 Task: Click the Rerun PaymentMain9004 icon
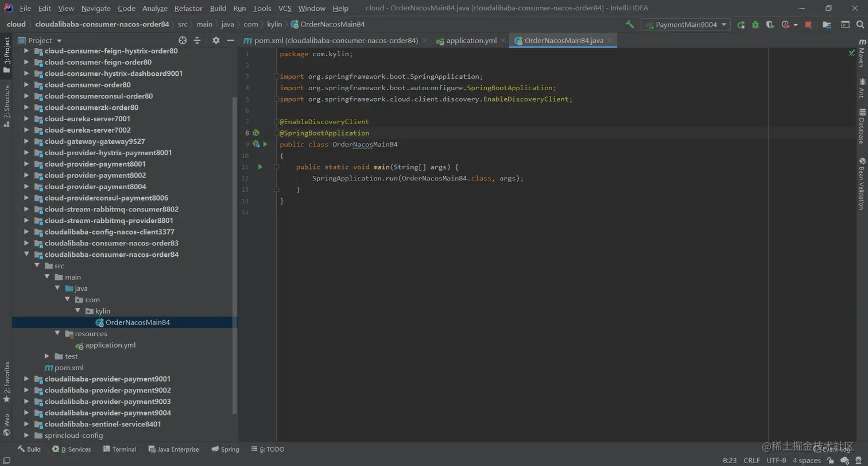(x=741, y=25)
